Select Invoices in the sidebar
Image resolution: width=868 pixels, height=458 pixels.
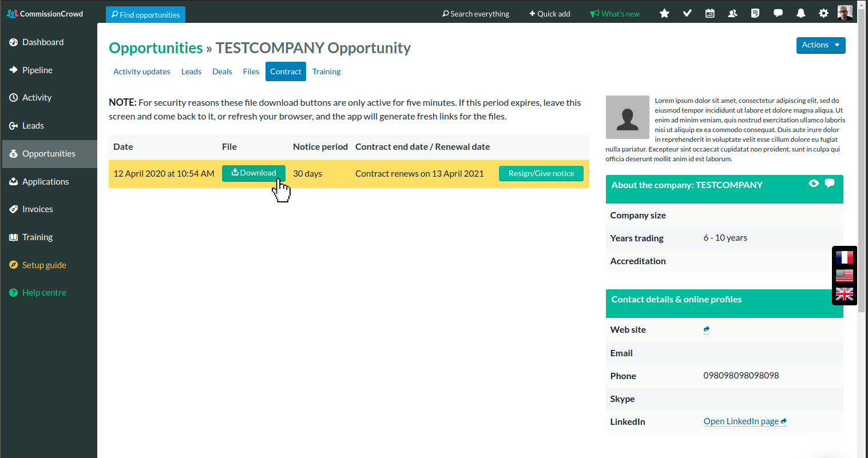coord(37,209)
